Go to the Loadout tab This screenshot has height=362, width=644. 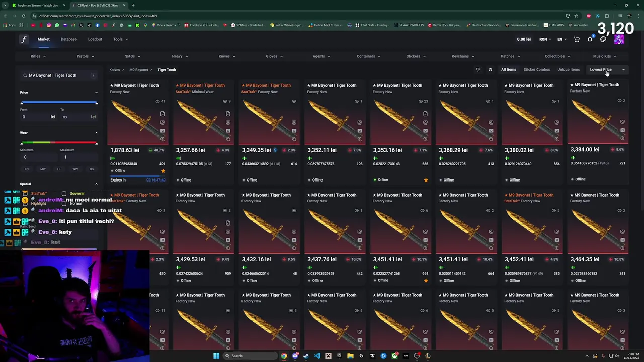pos(95,39)
